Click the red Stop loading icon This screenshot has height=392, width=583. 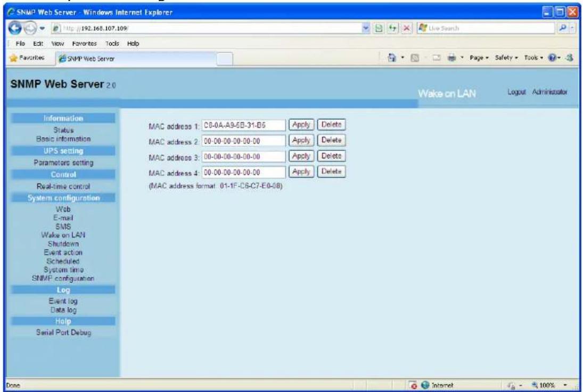pyautogui.click(x=407, y=28)
